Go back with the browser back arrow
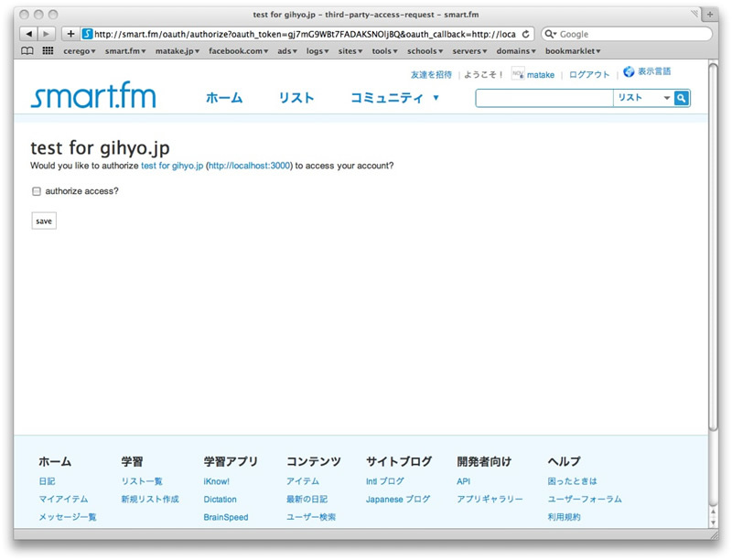This screenshot has height=560, width=732. (x=29, y=34)
